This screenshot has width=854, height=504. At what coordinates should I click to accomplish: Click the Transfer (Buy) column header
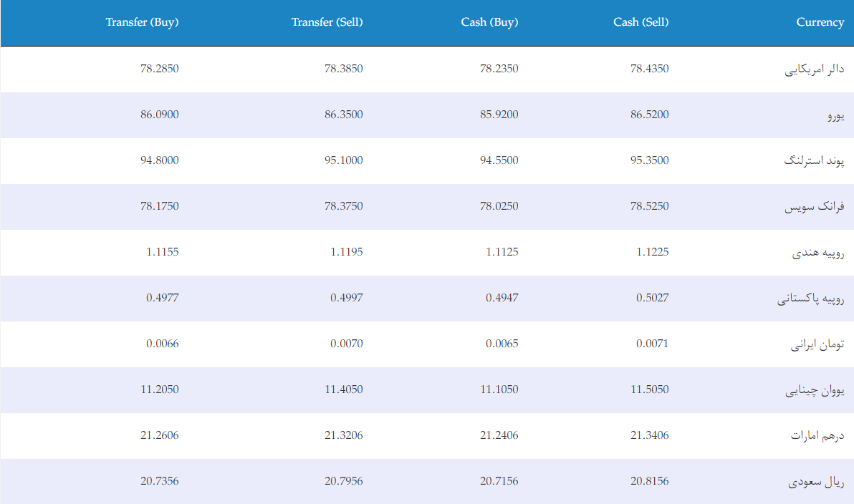pos(142,22)
